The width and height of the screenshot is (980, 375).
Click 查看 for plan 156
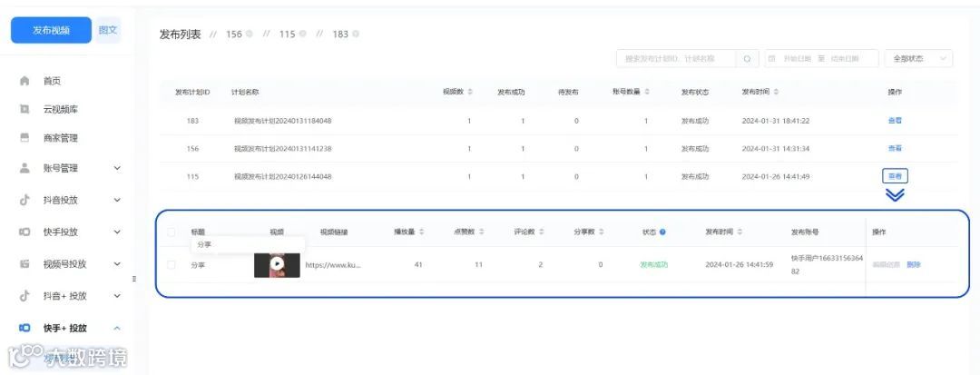point(895,149)
